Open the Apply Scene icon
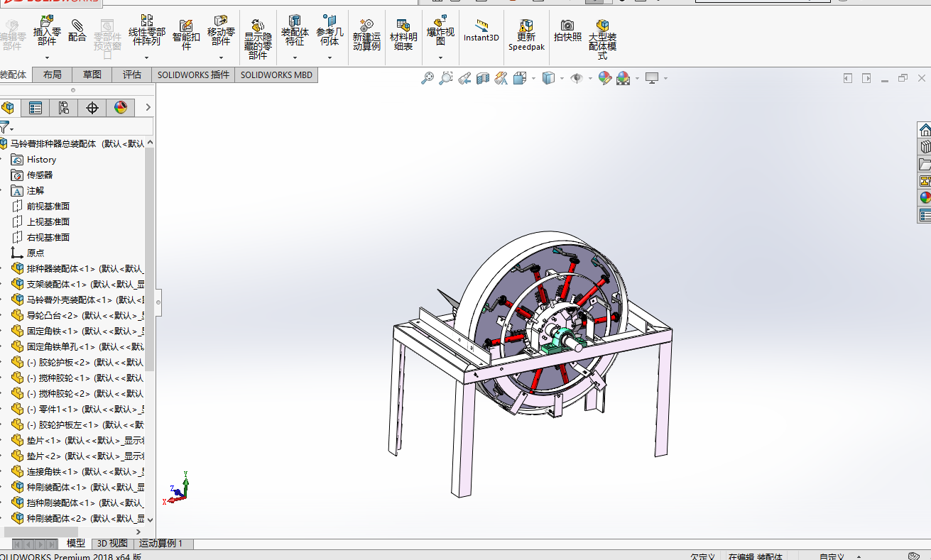931x560 pixels. point(624,78)
